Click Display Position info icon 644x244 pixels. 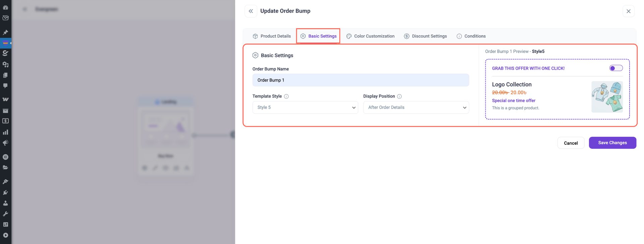pyautogui.click(x=399, y=97)
